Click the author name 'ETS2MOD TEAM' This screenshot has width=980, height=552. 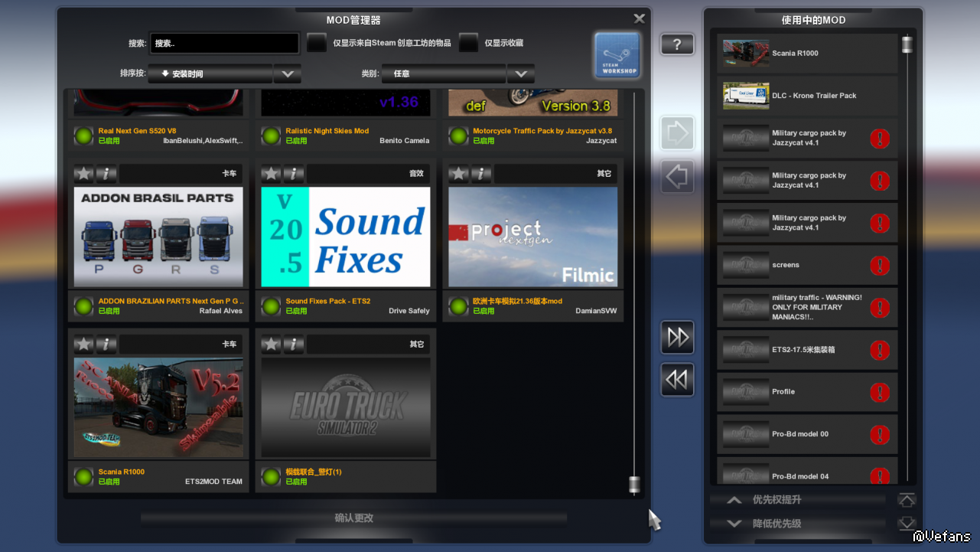[x=214, y=482]
